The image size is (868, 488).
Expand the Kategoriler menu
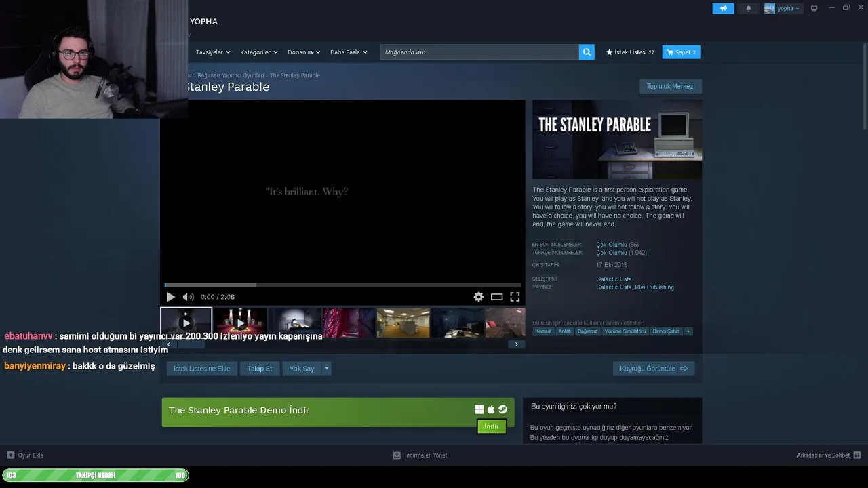(x=259, y=52)
